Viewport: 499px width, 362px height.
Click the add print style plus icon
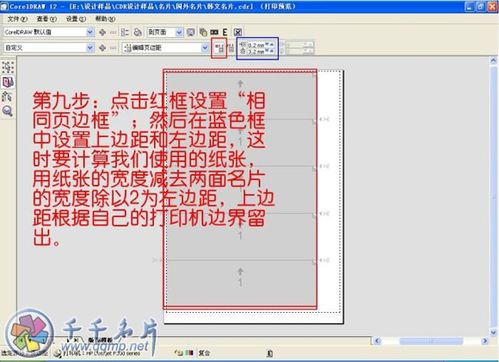coord(103,32)
